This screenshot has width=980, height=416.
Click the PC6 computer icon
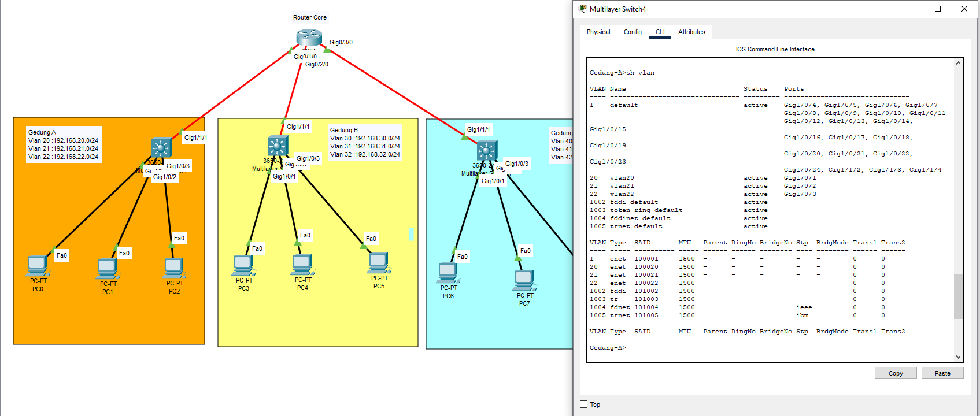tap(448, 273)
